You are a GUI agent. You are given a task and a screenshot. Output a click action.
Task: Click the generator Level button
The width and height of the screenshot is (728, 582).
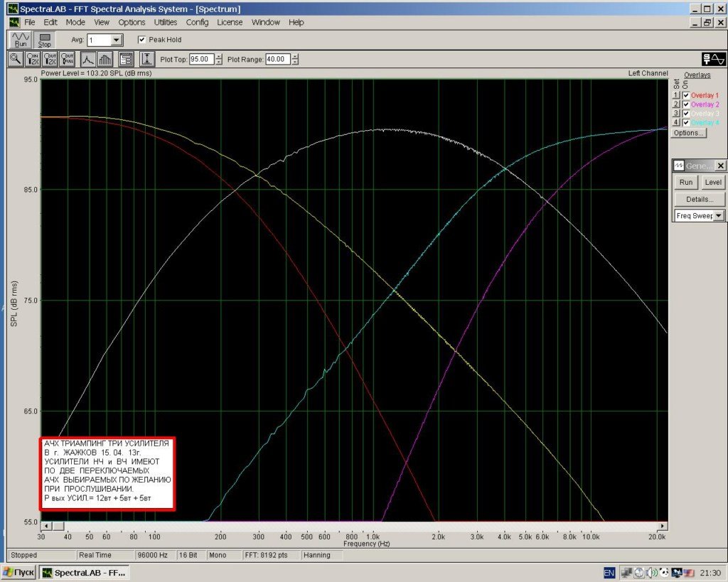713,183
